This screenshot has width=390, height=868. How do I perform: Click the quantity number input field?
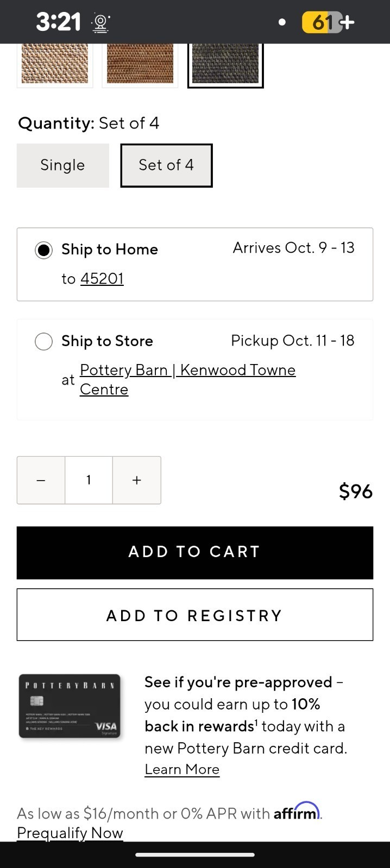89,480
